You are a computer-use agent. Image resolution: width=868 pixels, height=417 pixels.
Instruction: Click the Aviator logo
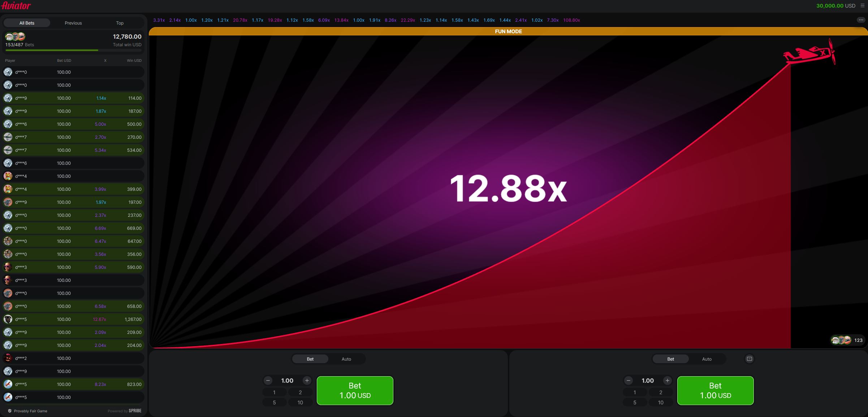click(x=16, y=5)
